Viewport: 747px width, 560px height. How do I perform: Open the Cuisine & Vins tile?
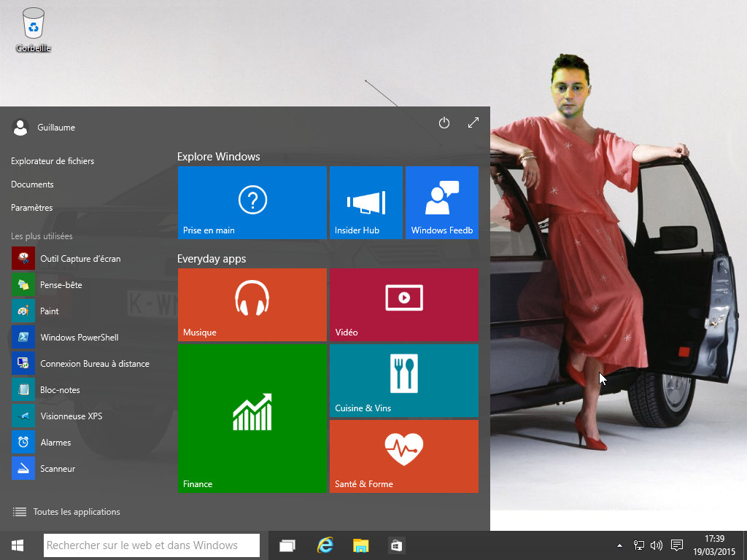coord(403,381)
